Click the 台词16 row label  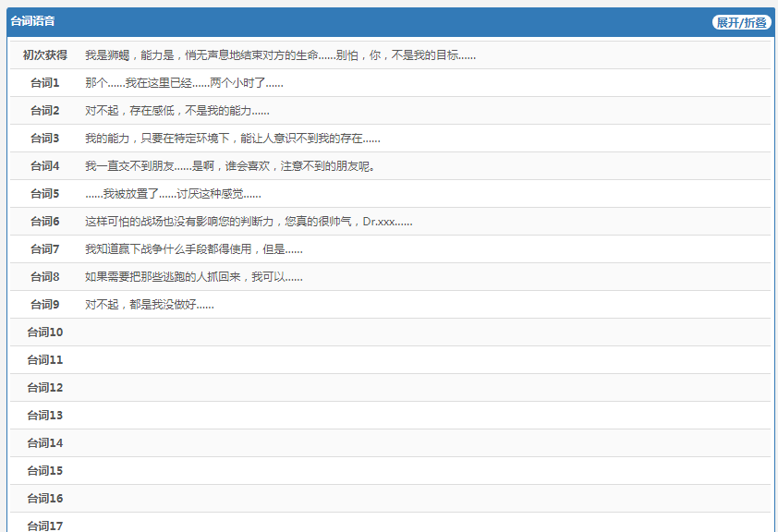pos(44,499)
